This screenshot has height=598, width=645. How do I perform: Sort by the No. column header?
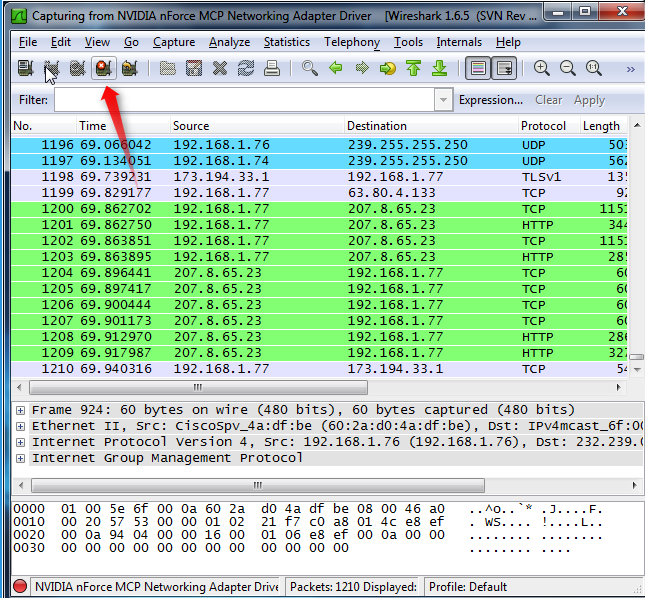pyautogui.click(x=44, y=126)
